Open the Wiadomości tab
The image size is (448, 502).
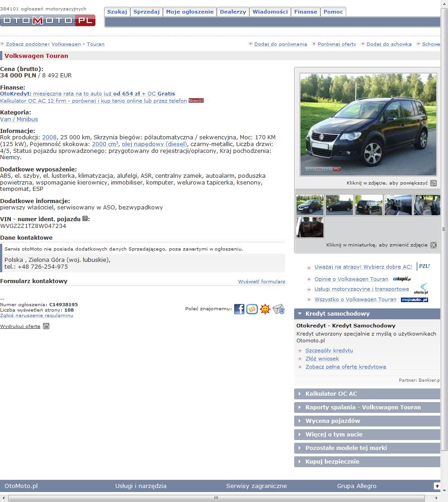coord(270,12)
